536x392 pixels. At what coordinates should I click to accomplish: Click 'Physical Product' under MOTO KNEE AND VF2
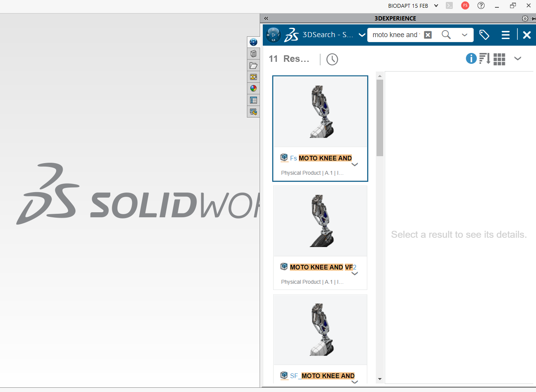tap(301, 282)
